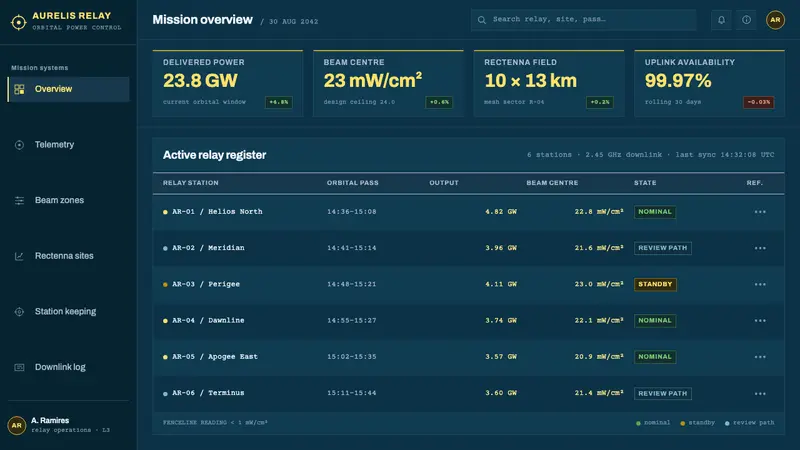
Task: Click the 21.6 mW/cm² beam centre value
Action: pyautogui.click(x=599, y=248)
